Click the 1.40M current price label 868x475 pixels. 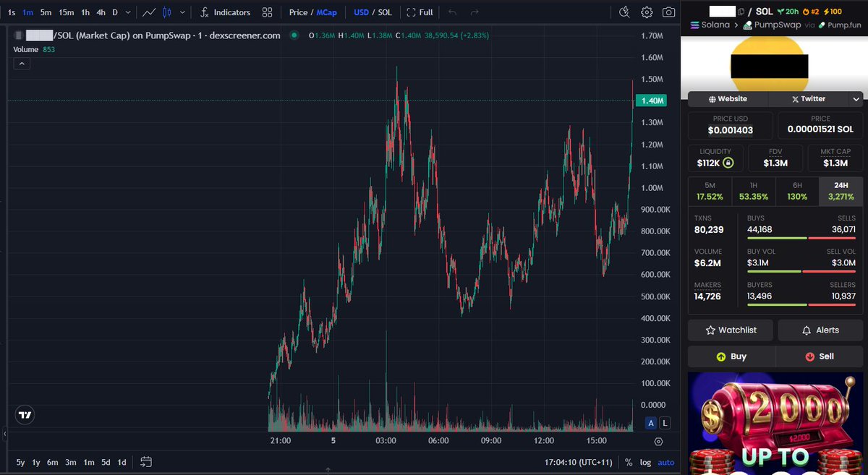coord(653,100)
